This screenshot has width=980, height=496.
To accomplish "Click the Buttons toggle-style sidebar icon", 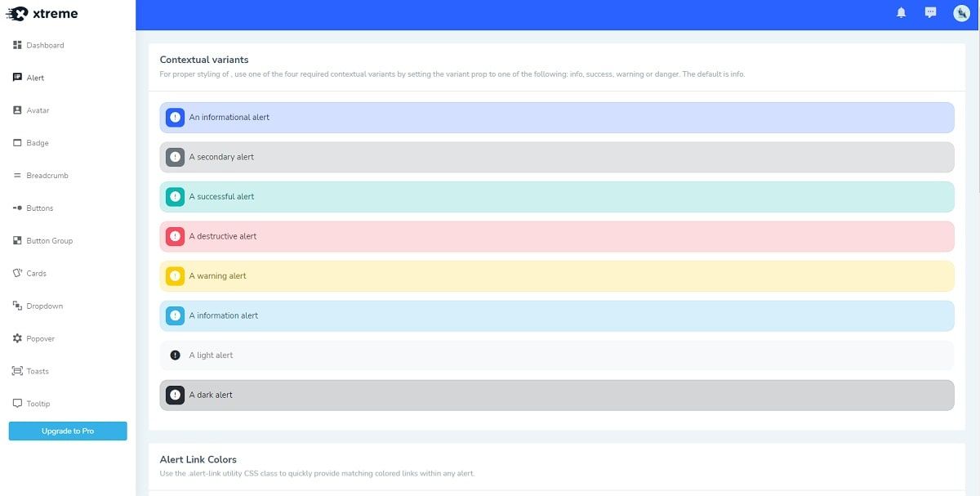I will pos(18,208).
